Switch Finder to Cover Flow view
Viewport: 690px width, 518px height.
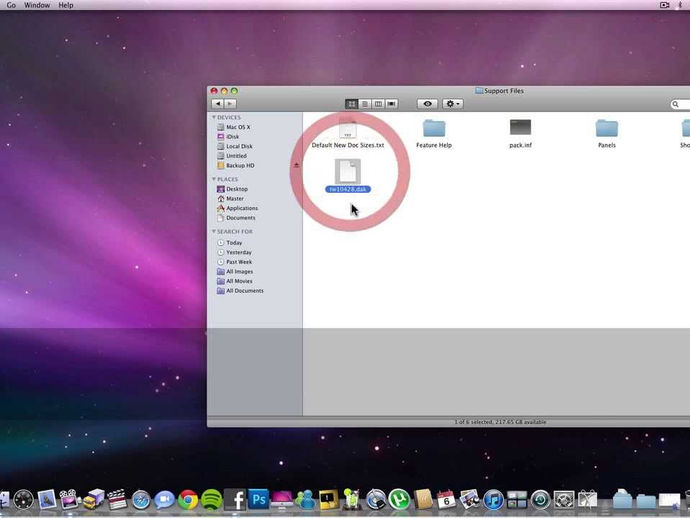(391, 104)
